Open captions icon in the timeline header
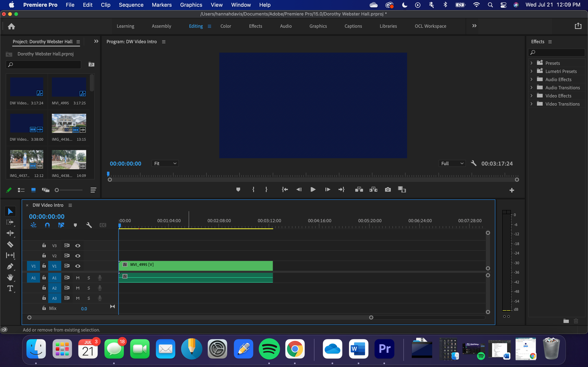The width and height of the screenshot is (588, 367). tap(102, 225)
